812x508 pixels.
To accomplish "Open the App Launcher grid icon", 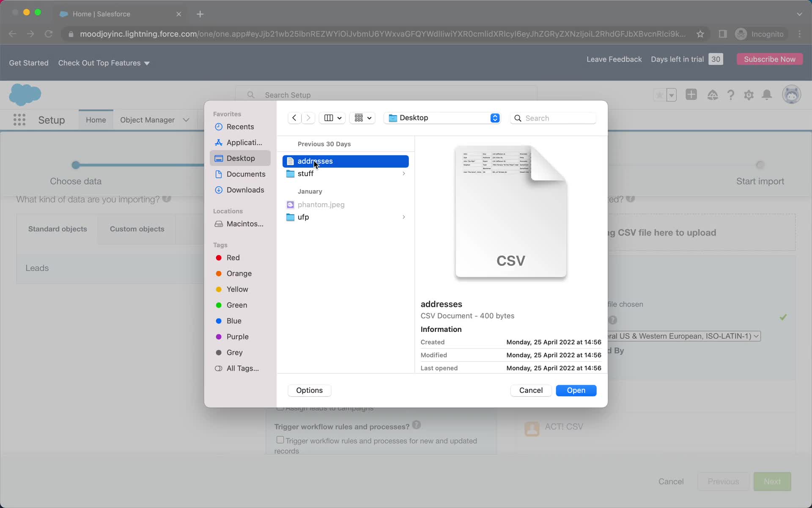I will pyautogui.click(x=19, y=120).
